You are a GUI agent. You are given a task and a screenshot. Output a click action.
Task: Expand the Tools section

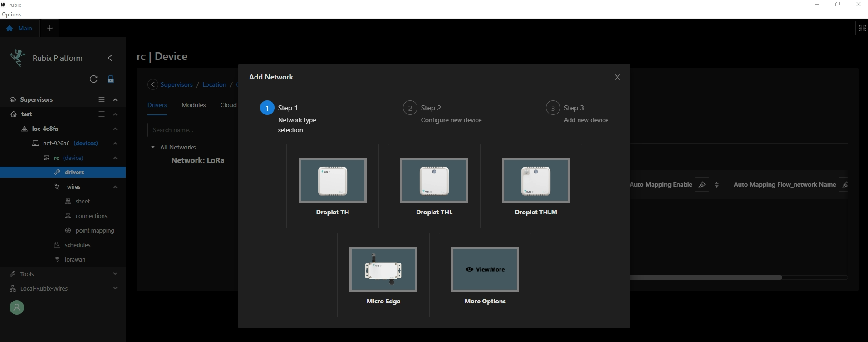pos(115,274)
